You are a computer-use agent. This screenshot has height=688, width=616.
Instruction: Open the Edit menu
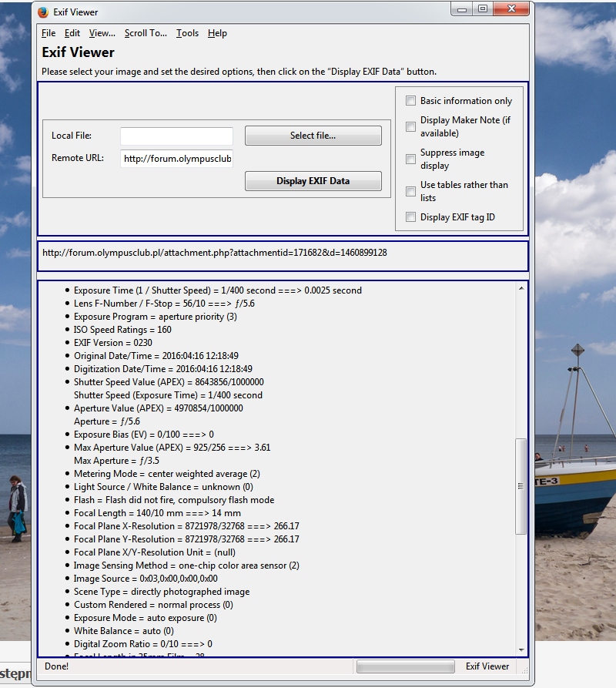point(72,33)
